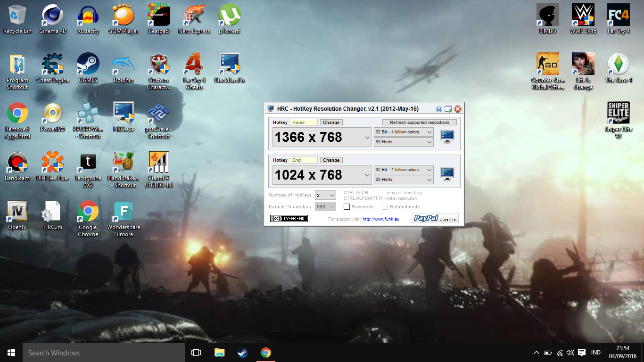
Task: Select the Dll-Files Fixer desktop icon
Action: (53, 166)
